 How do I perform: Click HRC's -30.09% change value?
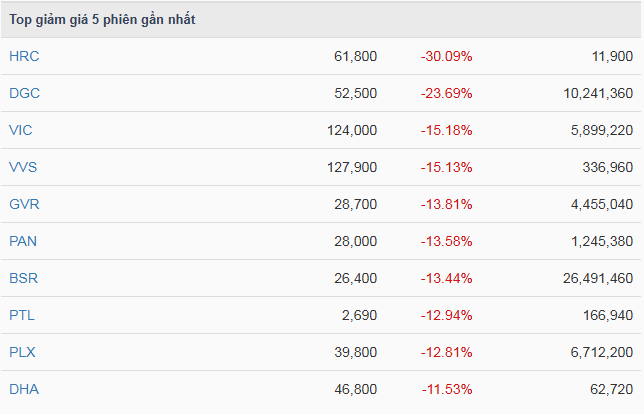click(446, 56)
